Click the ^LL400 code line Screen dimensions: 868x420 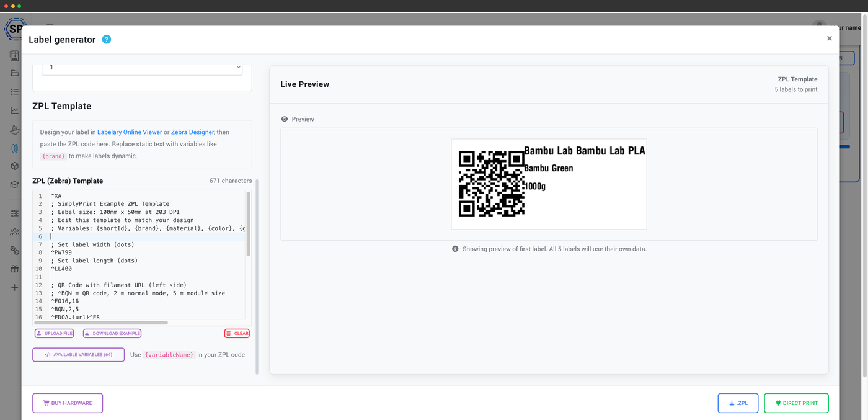(x=61, y=269)
